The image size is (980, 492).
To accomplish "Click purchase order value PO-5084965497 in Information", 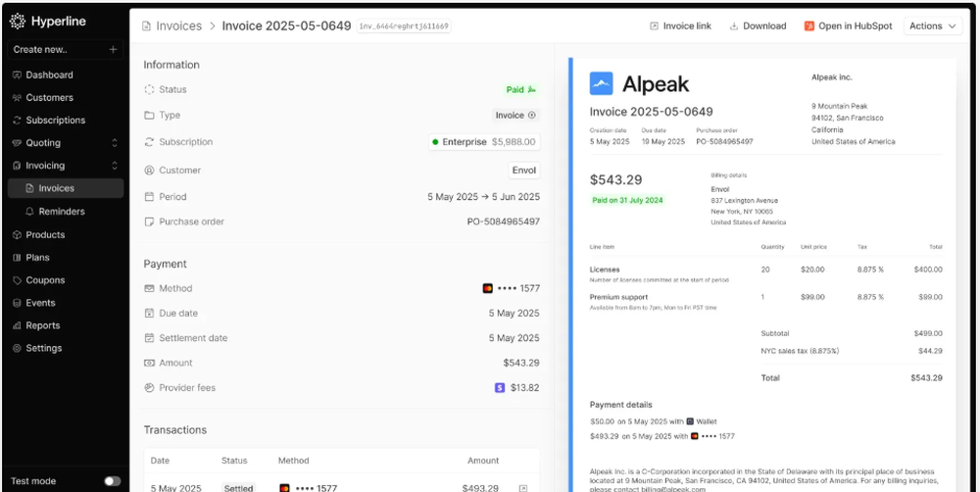I will click(x=503, y=221).
